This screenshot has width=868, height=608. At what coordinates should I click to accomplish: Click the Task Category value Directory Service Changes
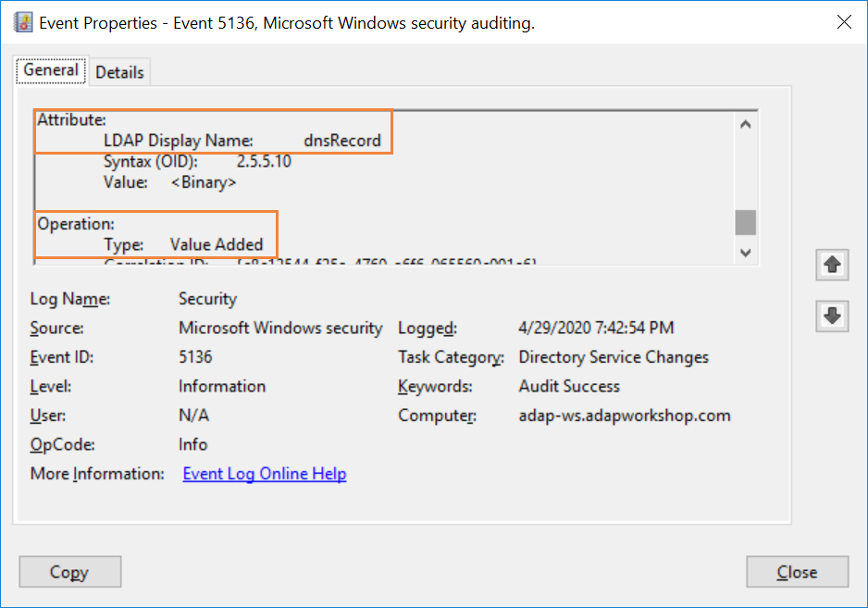pyautogui.click(x=614, y=357)
